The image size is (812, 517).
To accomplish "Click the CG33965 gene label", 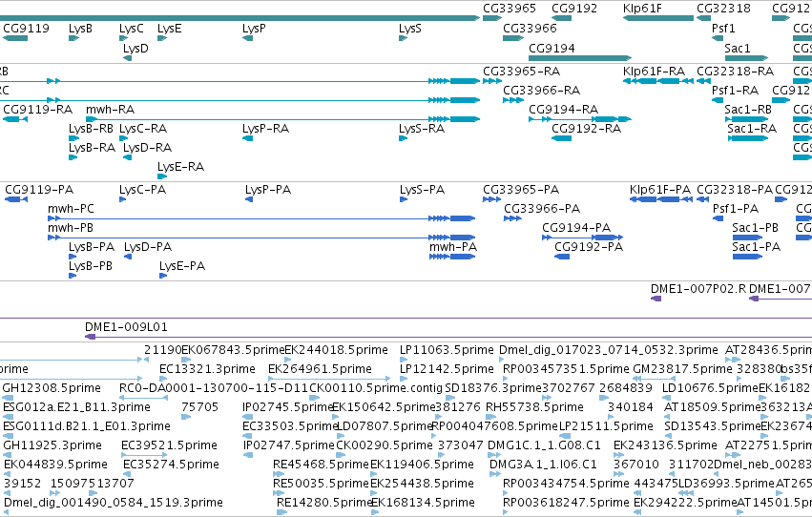I will click(x=510, y=9).
